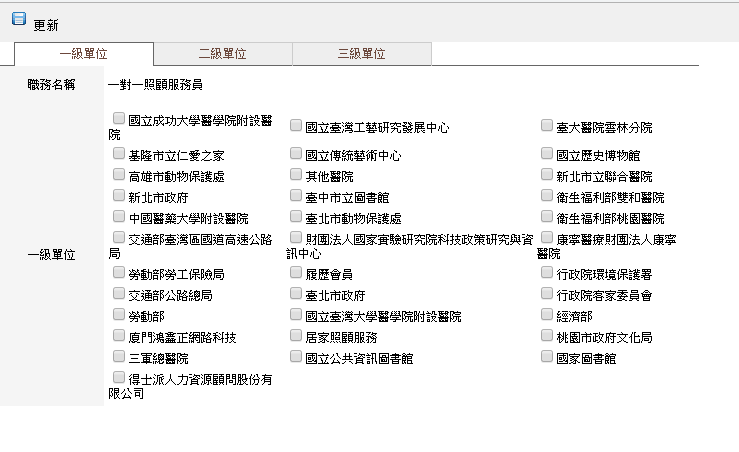Open the 二級單位 tab
This screenshot has width=739, height=452.
223,54
